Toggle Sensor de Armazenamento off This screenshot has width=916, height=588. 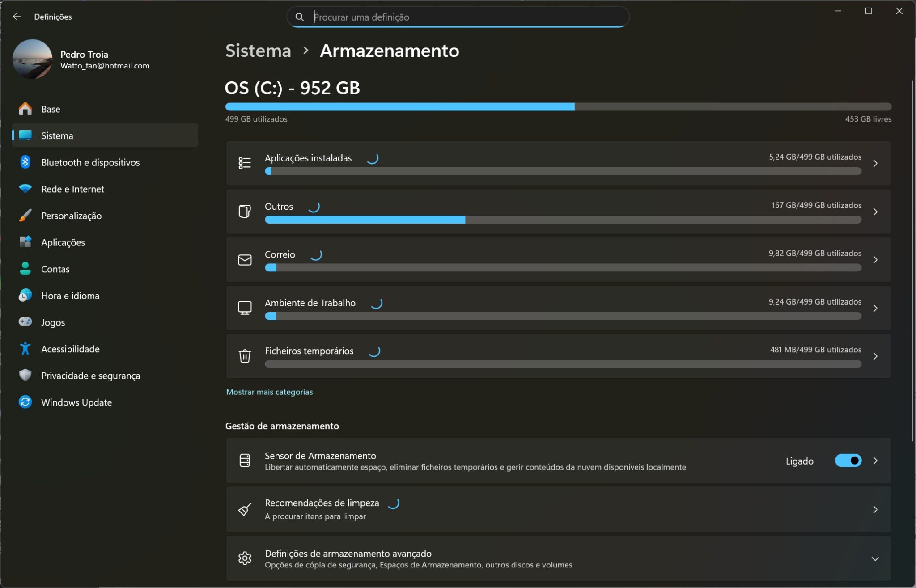[x=848, y=461]
